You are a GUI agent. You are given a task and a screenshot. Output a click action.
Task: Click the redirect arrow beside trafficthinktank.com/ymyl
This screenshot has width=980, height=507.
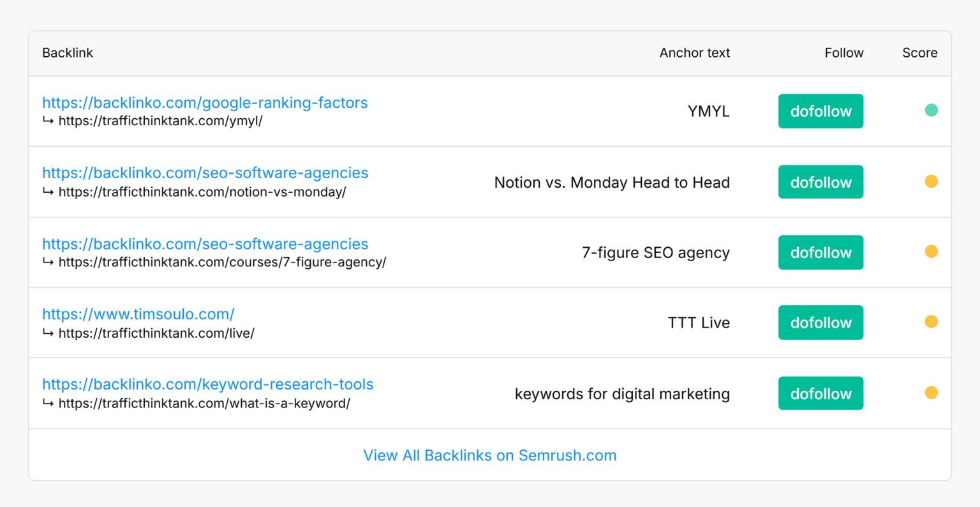(x=48, y=120)
